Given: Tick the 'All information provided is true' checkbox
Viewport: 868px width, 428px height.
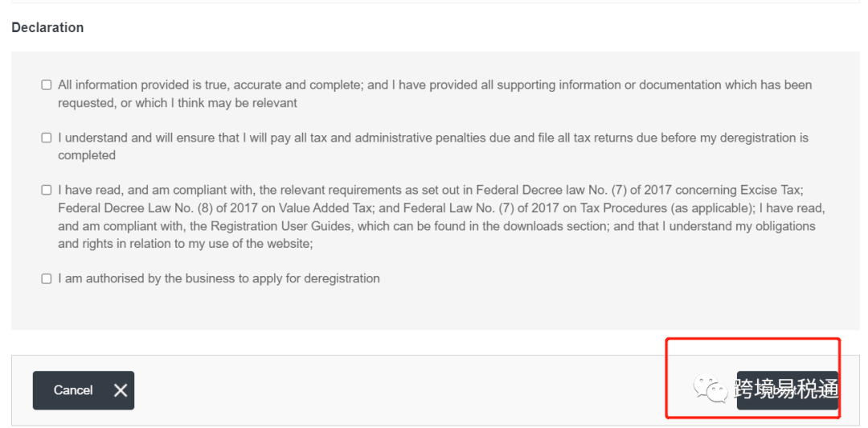Looking at the screenshot, I should tap(47, 84).
